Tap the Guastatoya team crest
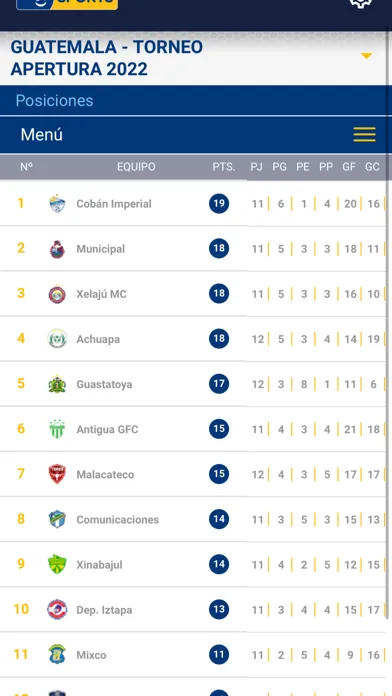This screenshot has height=696, width=392. pos(57,384)
